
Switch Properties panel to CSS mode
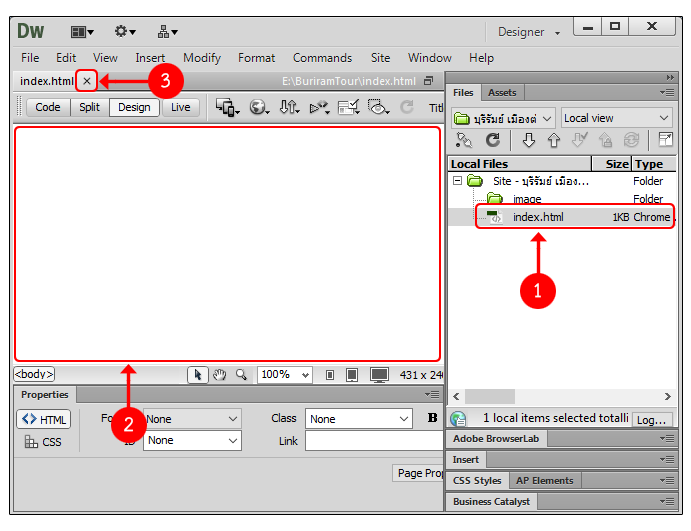43,441
